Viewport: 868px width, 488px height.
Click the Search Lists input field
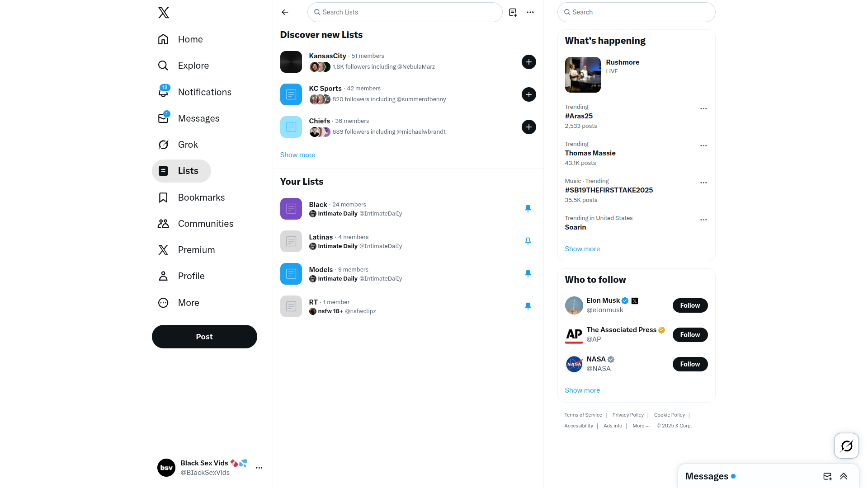tap(405, 12)
